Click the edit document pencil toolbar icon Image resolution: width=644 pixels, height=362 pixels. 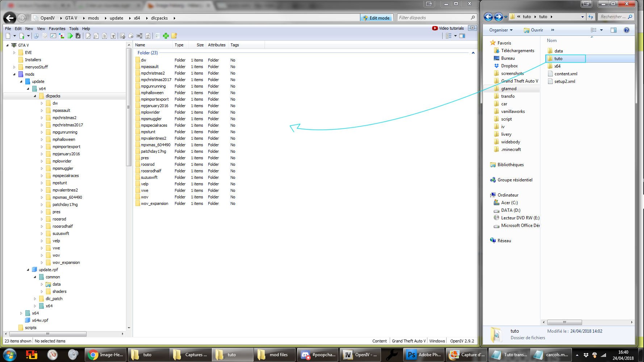click(x=88, y=36)
